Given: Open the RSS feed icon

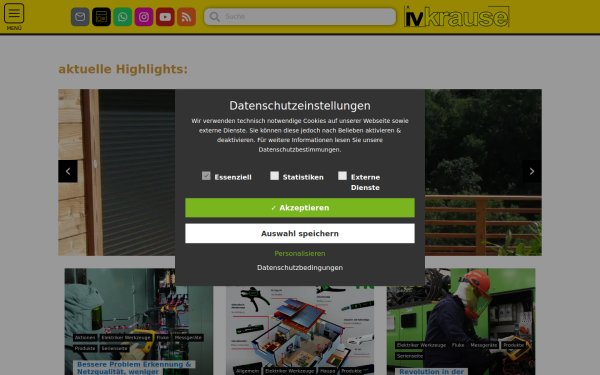Looking at the screenshot, I should 186,17.
